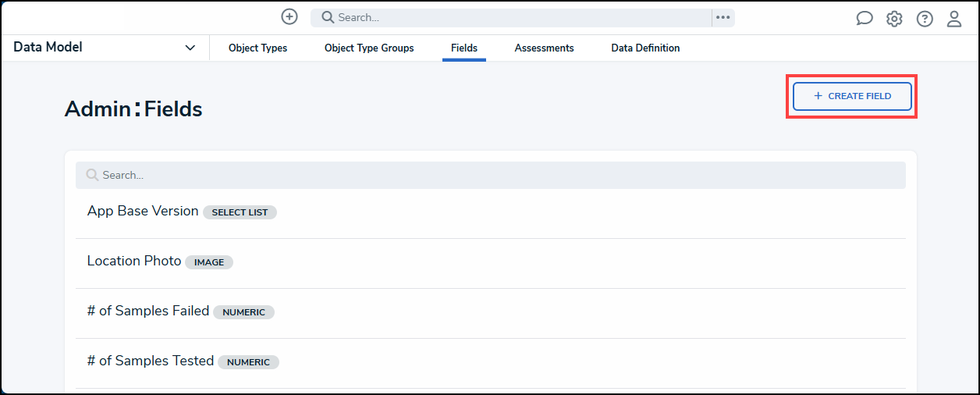Click the magnifier icon in top search bar
Screen dimensions: 980x395
click(328, 17)
